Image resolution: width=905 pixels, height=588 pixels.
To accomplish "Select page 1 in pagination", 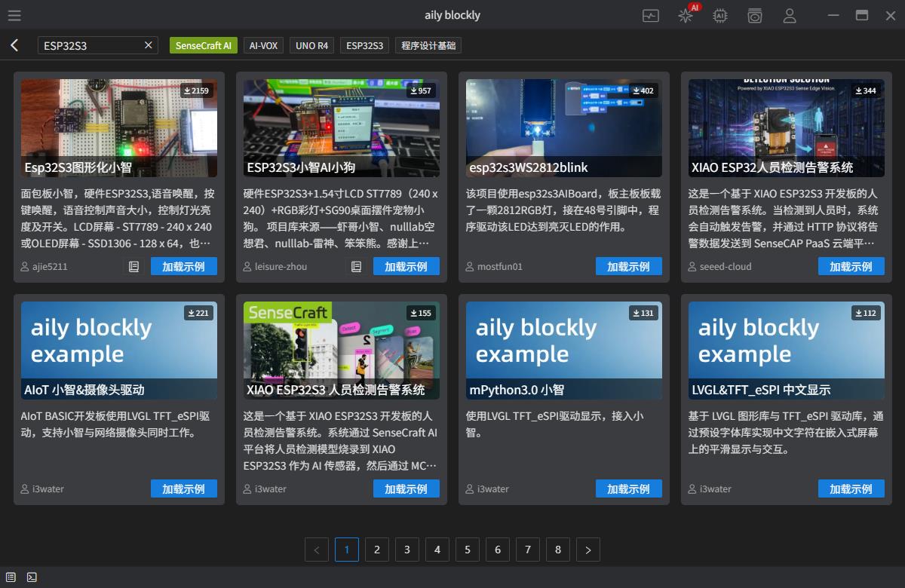I will click(347, 550).
